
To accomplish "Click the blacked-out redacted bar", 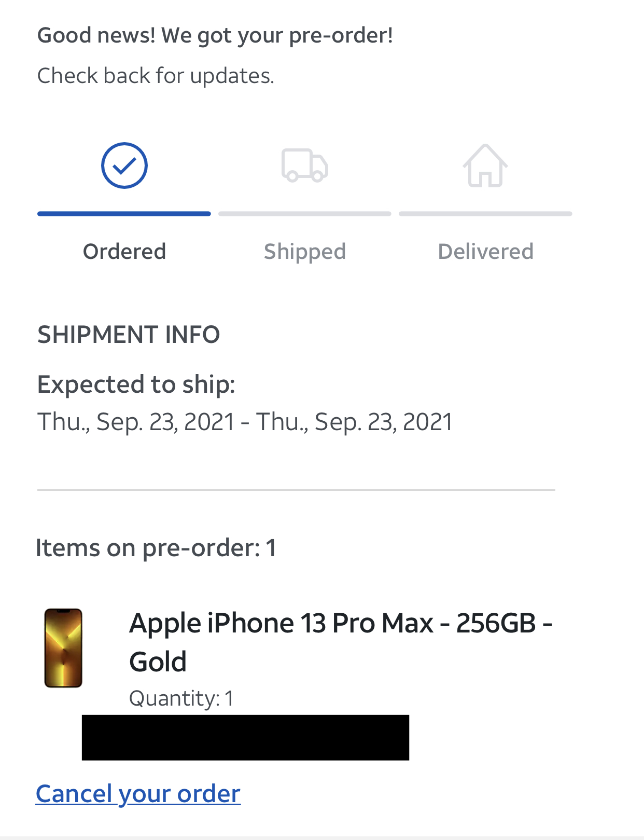I will coord(245,737).
